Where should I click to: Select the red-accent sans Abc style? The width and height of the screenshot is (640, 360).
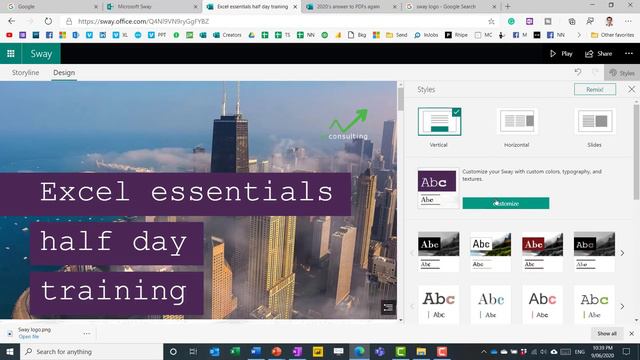(x=542, y=305)
